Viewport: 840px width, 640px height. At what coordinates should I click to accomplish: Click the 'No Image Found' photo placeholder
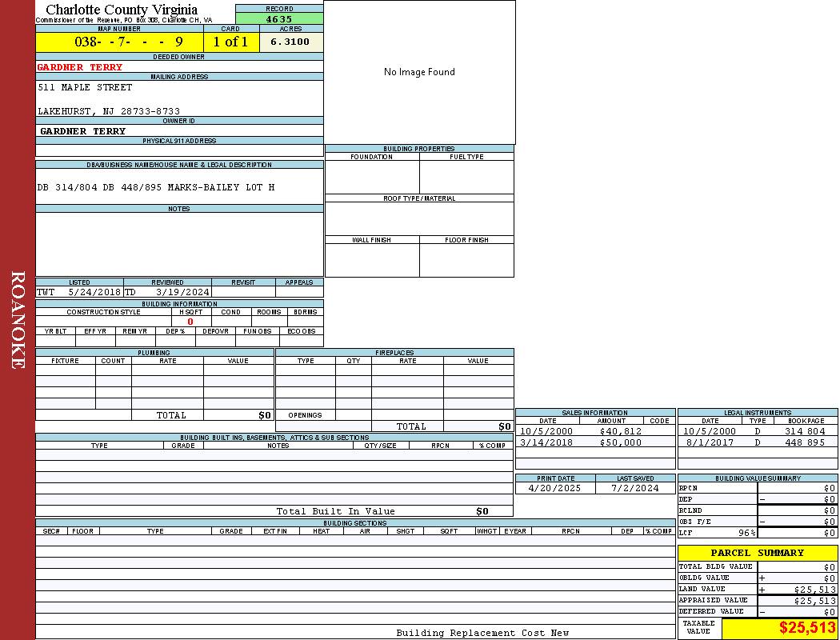[x=419, y=72]
